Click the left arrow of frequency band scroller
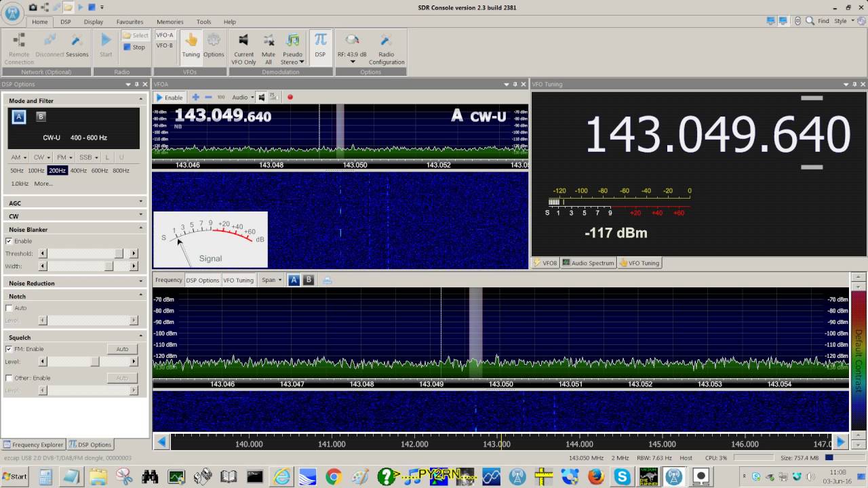This screenshot has height=488, width=868. coord(161,442)
